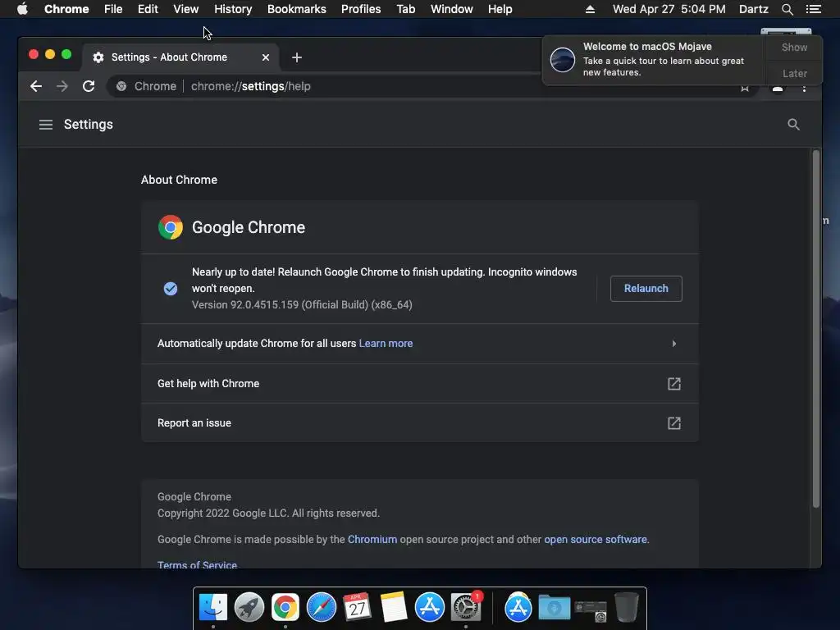The height and width of the screenshot is (630, 840).
Task: Open Chrome's three-dot menu
Action: click(804, 89)
